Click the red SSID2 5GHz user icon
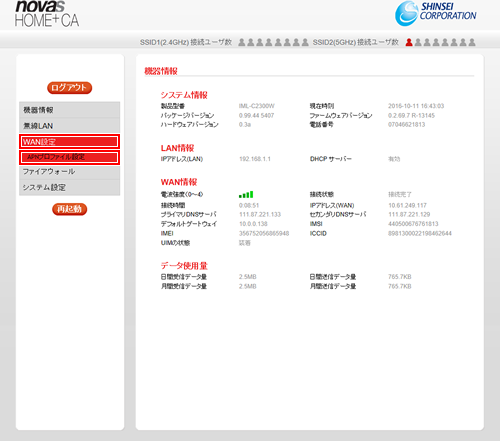Image resolution: width=500 pixels, height=441 pixels. 409,42
